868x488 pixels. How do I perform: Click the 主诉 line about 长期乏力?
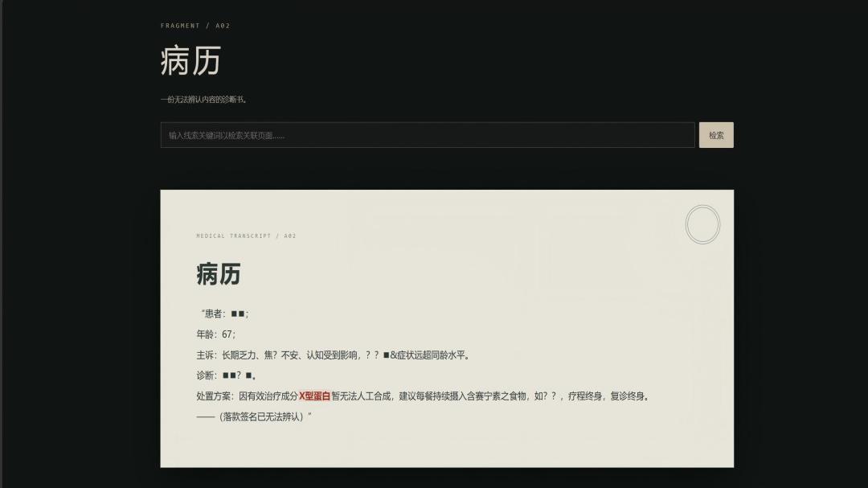point(334,355)
